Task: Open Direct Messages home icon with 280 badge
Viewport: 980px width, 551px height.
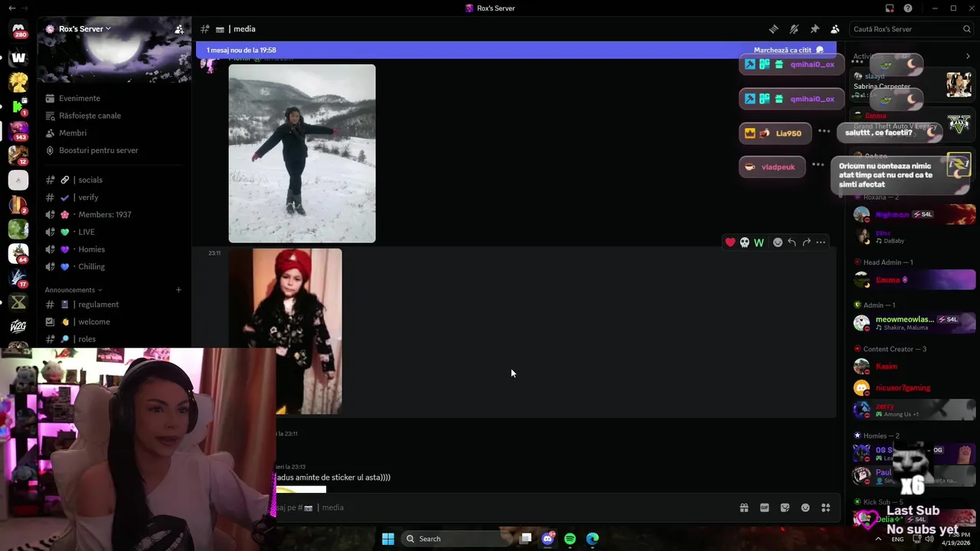Action: tap(18, 31)
